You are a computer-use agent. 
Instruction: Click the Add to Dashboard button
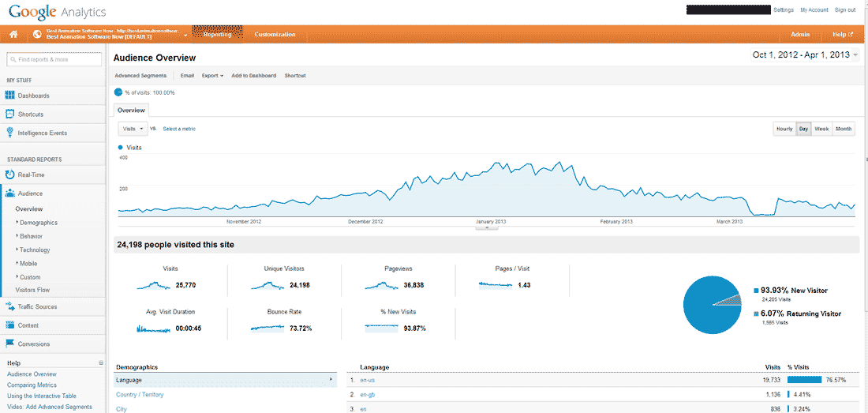(x=253, y=76)
